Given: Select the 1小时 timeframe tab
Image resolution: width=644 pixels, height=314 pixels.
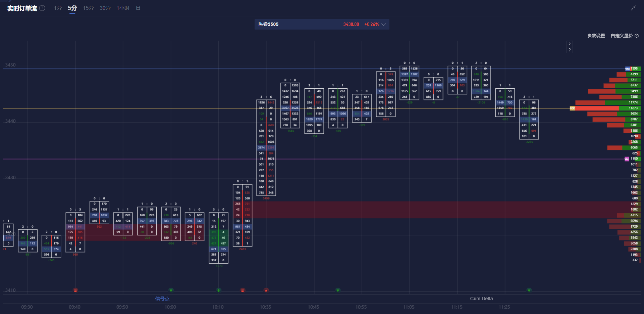Looking at the screenshot, I should point(123,8).
